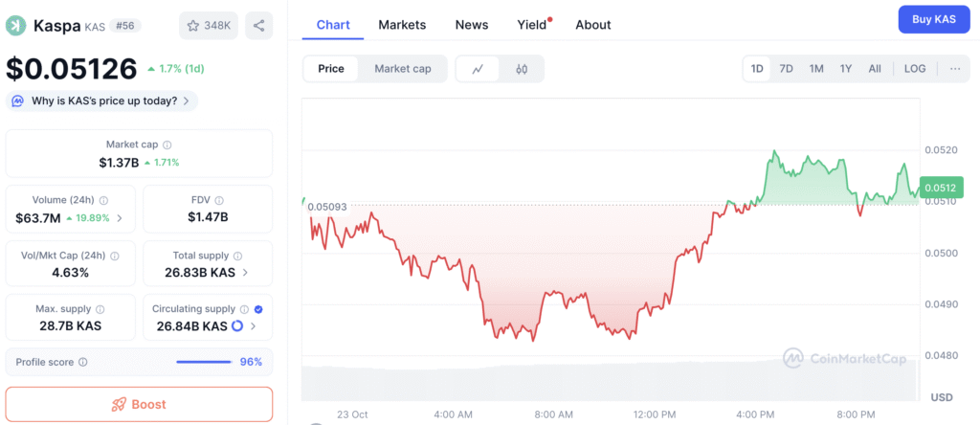Click the Market cap info icon

point(167,145)
